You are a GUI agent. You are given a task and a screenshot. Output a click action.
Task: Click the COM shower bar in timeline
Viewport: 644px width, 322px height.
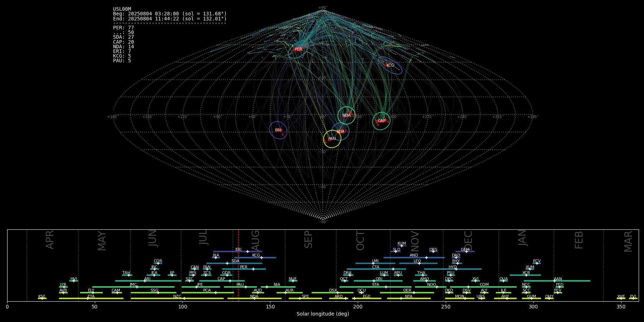pos(483,287)
